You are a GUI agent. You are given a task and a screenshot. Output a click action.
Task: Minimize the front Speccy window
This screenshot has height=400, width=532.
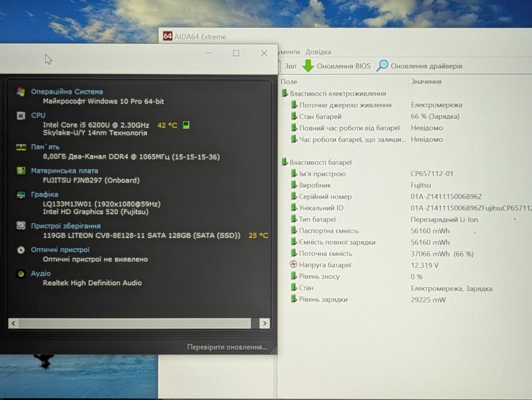click(209, 53)
